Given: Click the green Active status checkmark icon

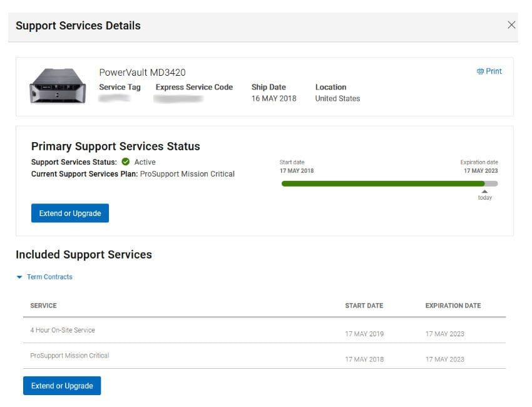Looking at the screenshot, I should point(126,162).
